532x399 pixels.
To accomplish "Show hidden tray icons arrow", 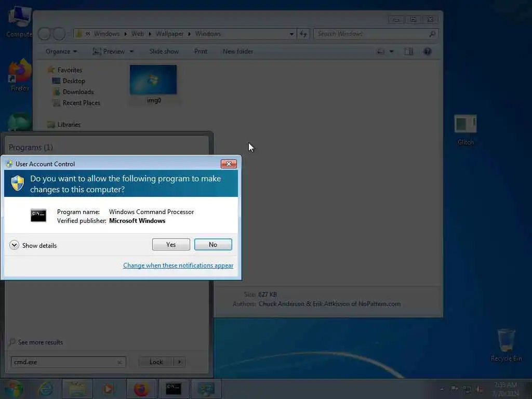I will click(x=442, y=389).
